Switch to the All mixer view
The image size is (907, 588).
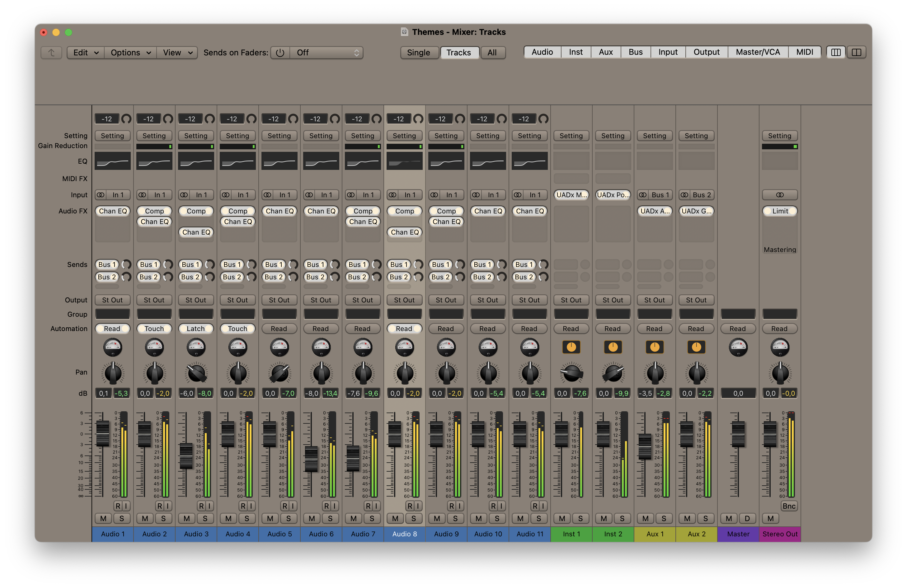[x=492, y=53]
